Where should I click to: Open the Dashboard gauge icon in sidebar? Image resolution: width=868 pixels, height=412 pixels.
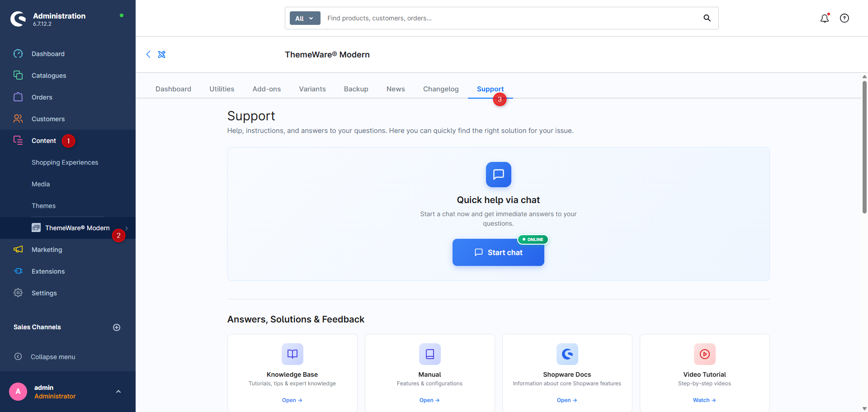[18, 54]
